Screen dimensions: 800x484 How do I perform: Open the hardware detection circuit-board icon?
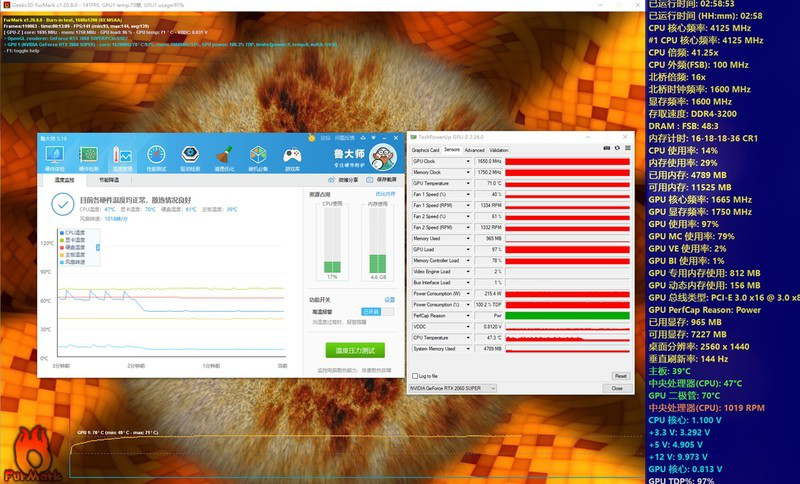[x=88, y=156]
